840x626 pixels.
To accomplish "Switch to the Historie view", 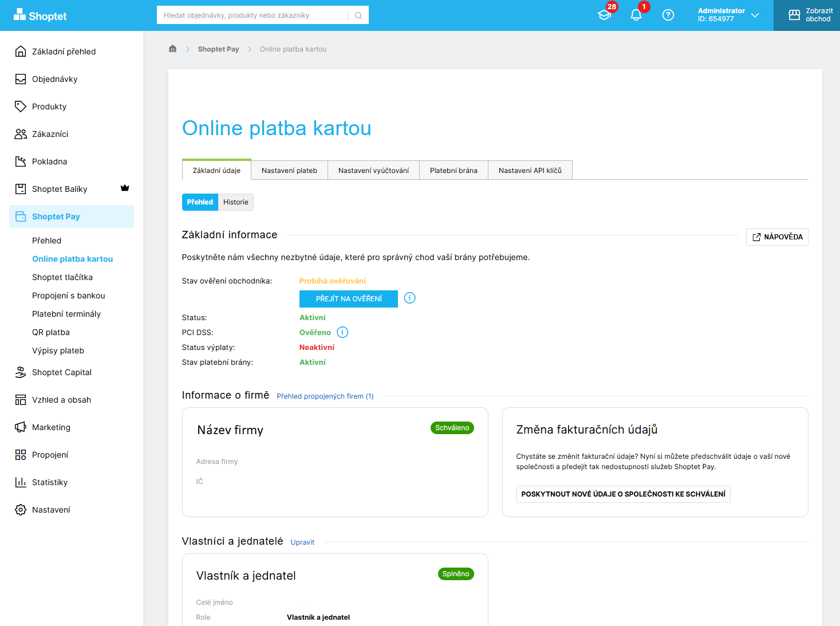I will [x=235, y=202].
